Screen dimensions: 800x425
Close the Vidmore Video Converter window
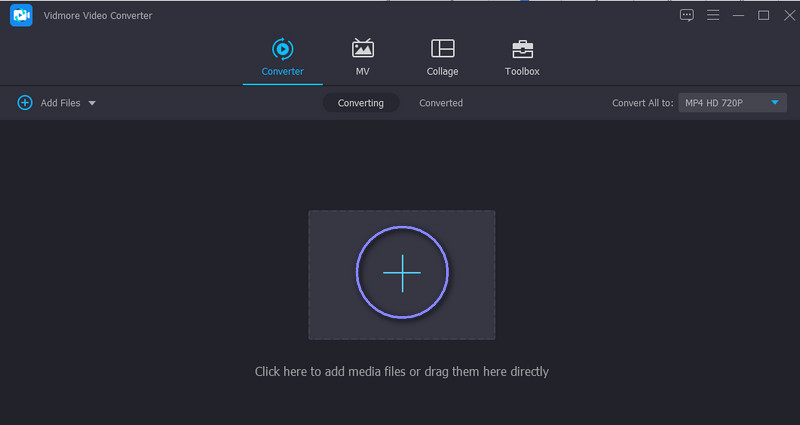tap(786, 15)
